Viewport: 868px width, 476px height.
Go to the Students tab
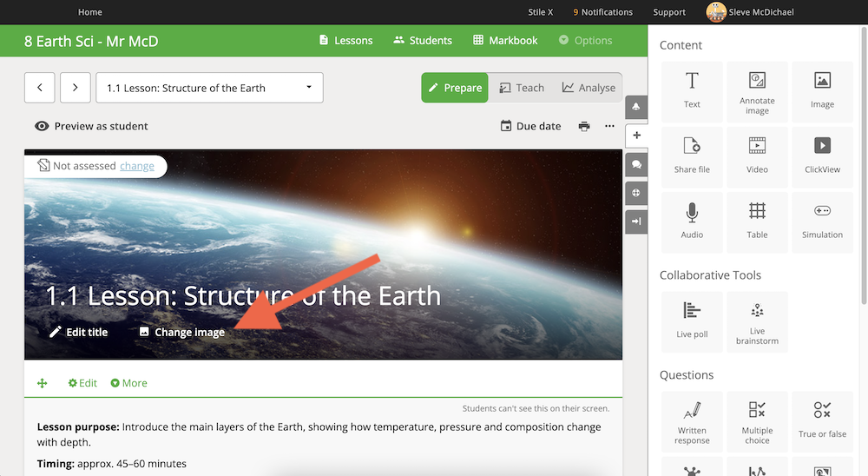pyautogui.click(x=423, y=41)
